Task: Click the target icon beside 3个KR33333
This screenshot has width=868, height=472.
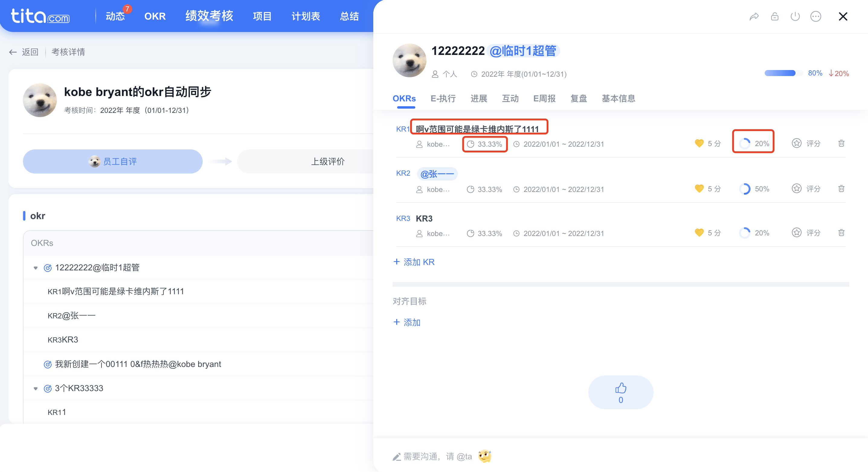Action: coord(47,388)
